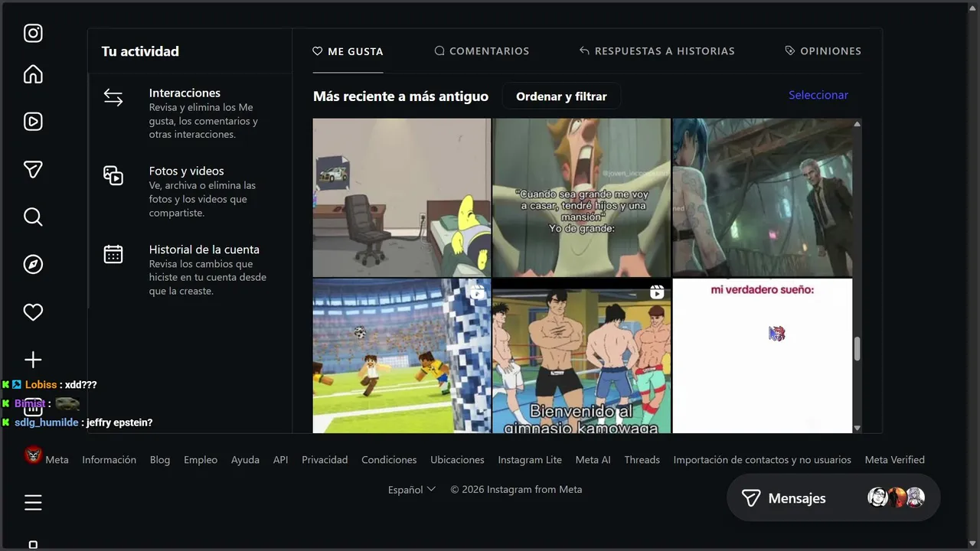Click the Ordenar y filtrar button
Viewport: 980px width, 551px height.
(561, 96)
